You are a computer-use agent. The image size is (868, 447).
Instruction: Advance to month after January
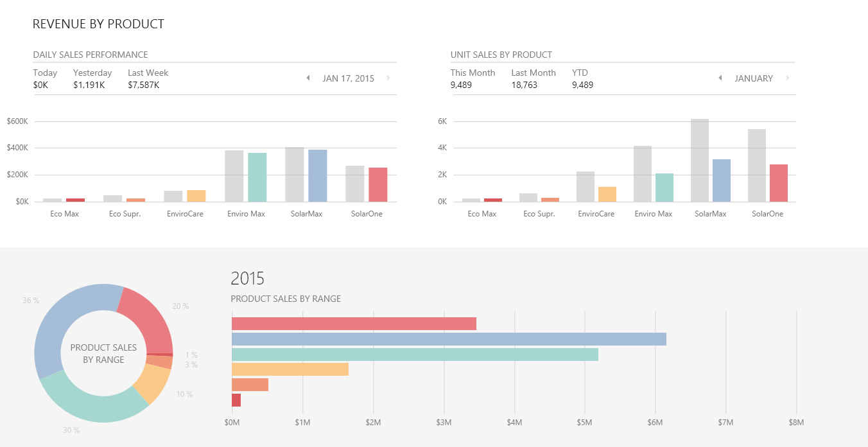[x=788, y=78]
